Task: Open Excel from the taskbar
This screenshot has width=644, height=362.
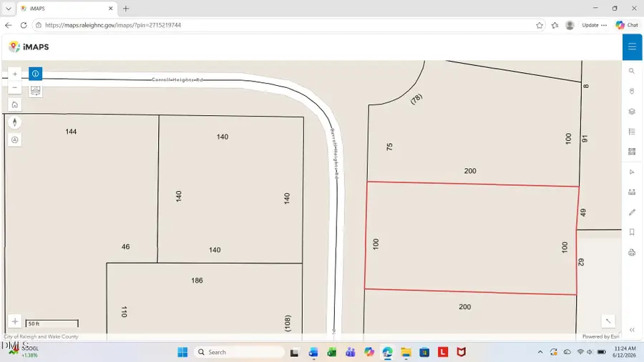Action: [x=332, y=352]
